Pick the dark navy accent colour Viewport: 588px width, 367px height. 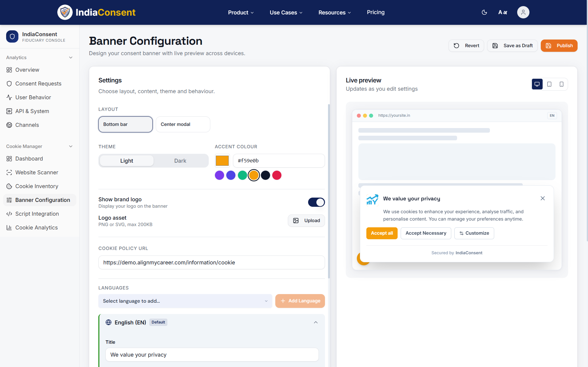(x=265, y=175)
